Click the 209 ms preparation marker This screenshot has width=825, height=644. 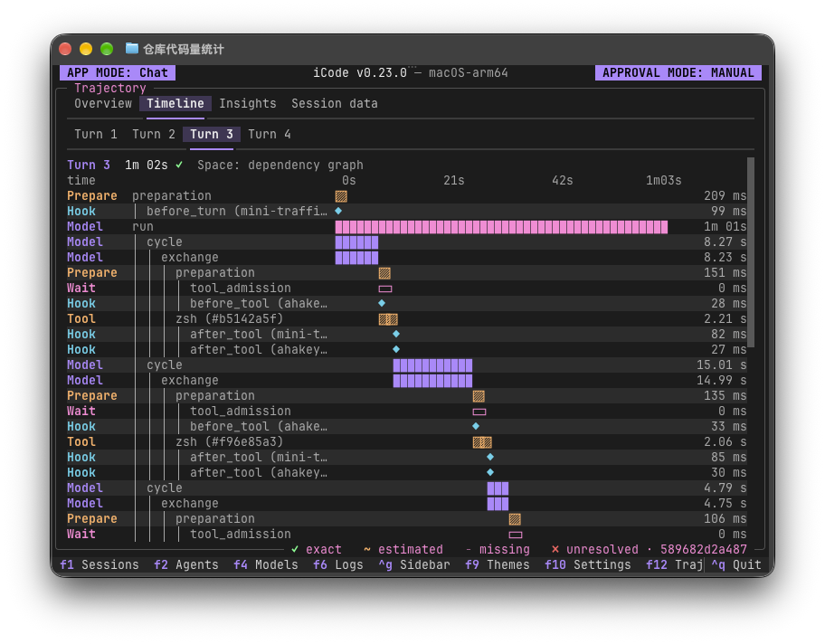pyautogui.click(x=341, y=196)
